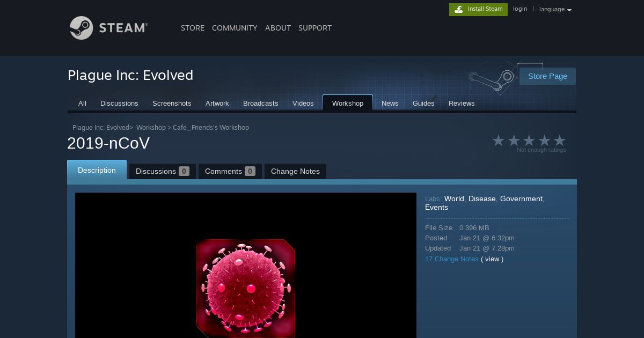Open the Comments 0 tab
The image size is (644, 338).
point(230,171)
